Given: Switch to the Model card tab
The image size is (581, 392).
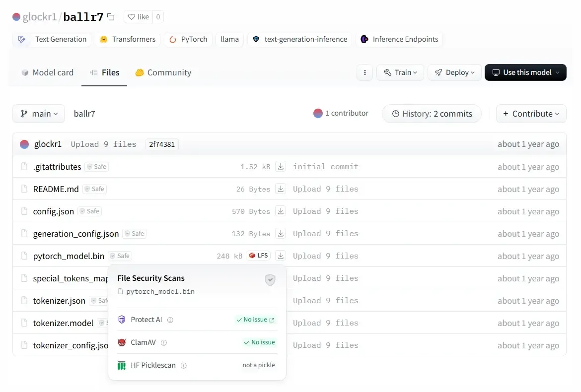Looking at the screenshot, I should 47,72.
